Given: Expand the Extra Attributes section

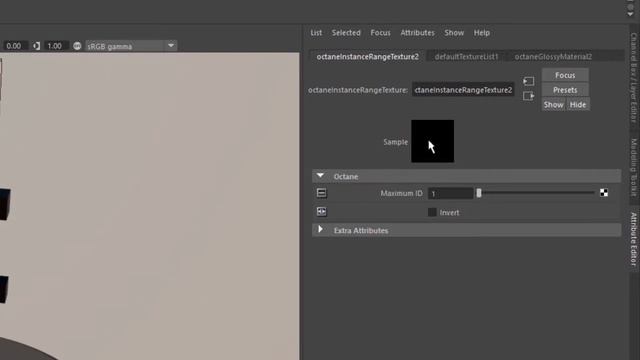Looking at the screenshot, I should (320, 230).
